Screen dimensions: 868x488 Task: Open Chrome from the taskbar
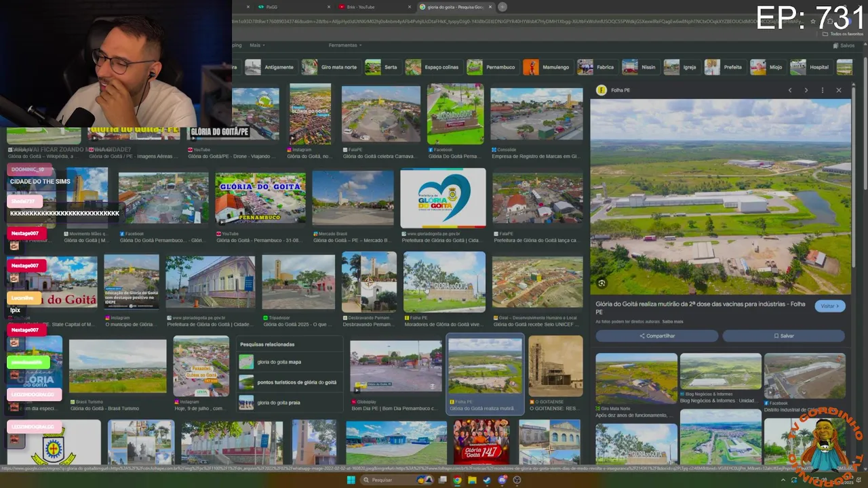(x=458, y=480)
